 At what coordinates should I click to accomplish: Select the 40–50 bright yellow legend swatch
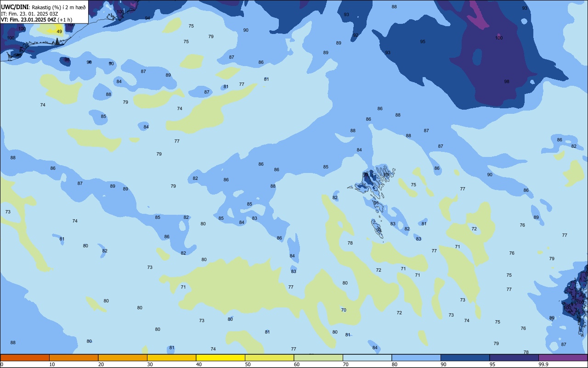pos(220,357)
